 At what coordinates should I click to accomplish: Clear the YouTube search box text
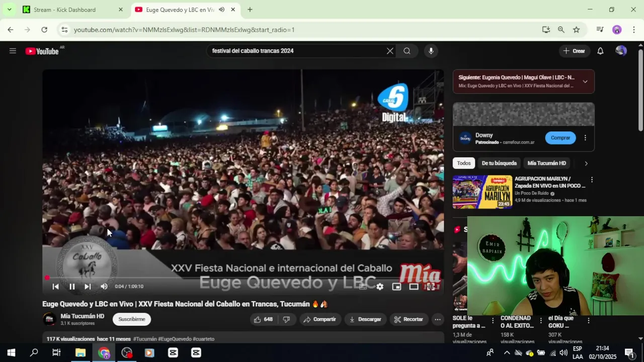click(x=390, y=51)
